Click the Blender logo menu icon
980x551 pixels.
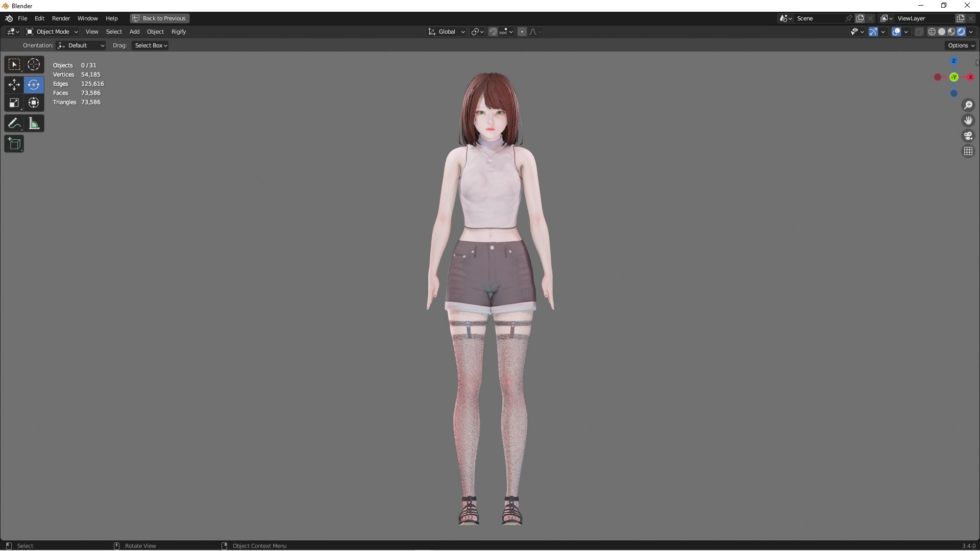coord(9,18)
